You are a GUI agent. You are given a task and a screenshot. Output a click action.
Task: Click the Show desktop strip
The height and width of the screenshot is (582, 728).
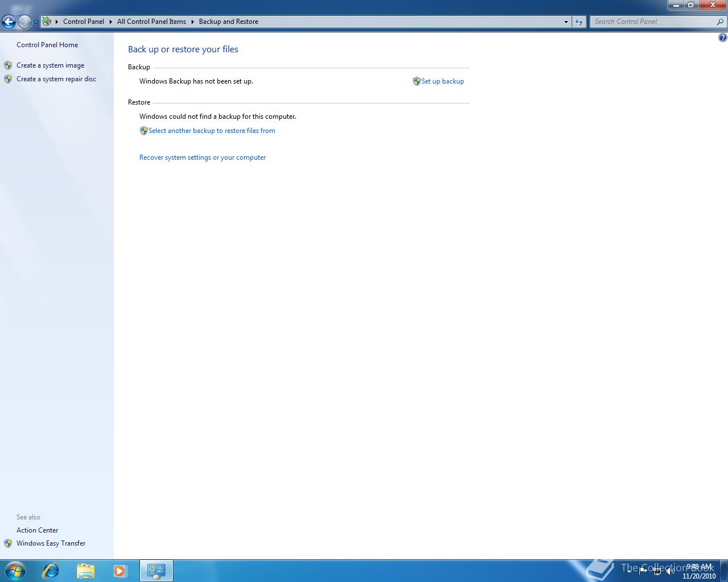click(724, 571)
